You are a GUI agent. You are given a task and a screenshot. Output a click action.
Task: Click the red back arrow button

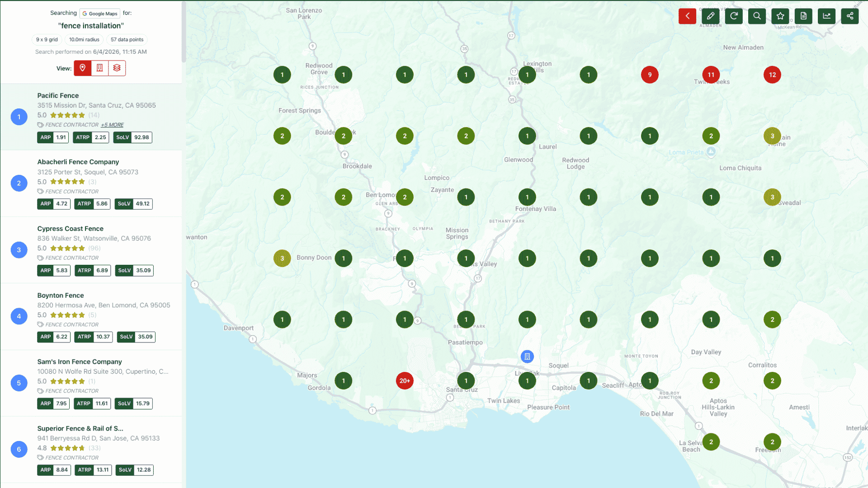click(x=687, y=16)
